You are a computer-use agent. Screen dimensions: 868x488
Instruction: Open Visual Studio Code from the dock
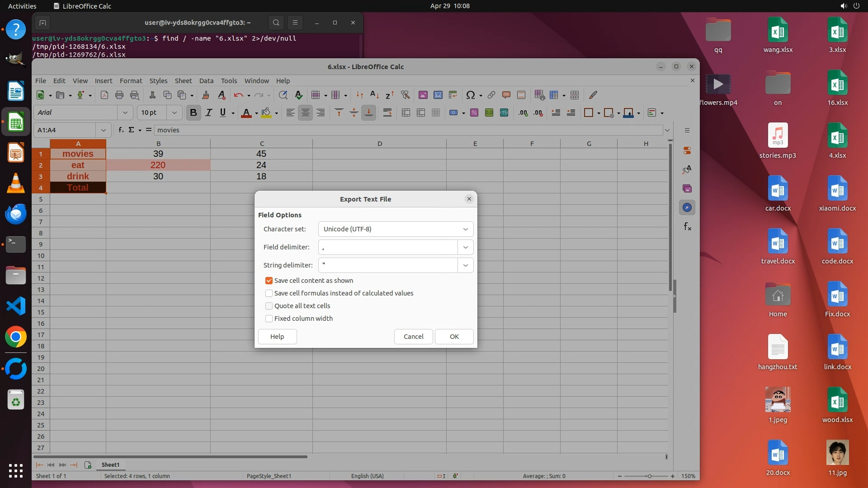coord(16,306)
